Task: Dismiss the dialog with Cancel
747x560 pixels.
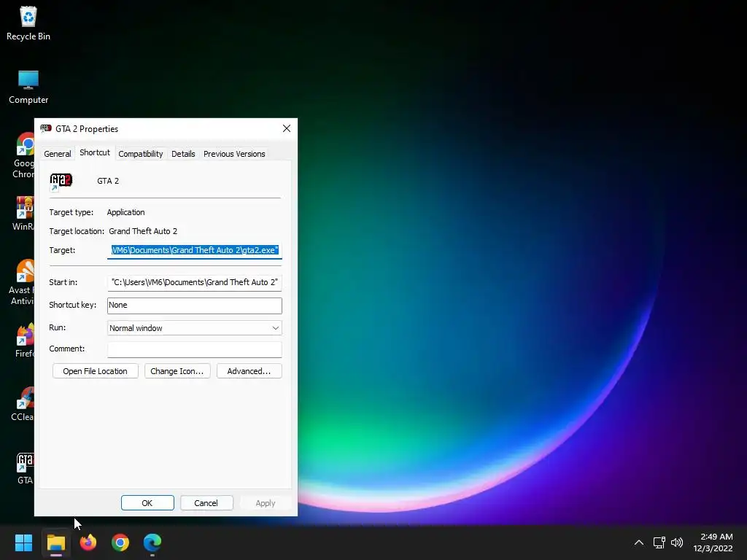Action: point(206,503)
